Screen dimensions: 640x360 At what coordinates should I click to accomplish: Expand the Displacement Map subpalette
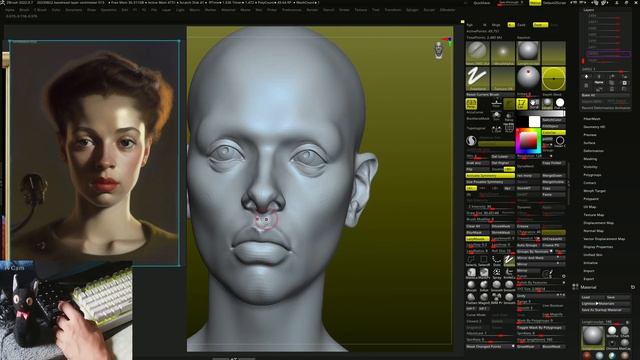pyautogui.click(x=598, y=223)
